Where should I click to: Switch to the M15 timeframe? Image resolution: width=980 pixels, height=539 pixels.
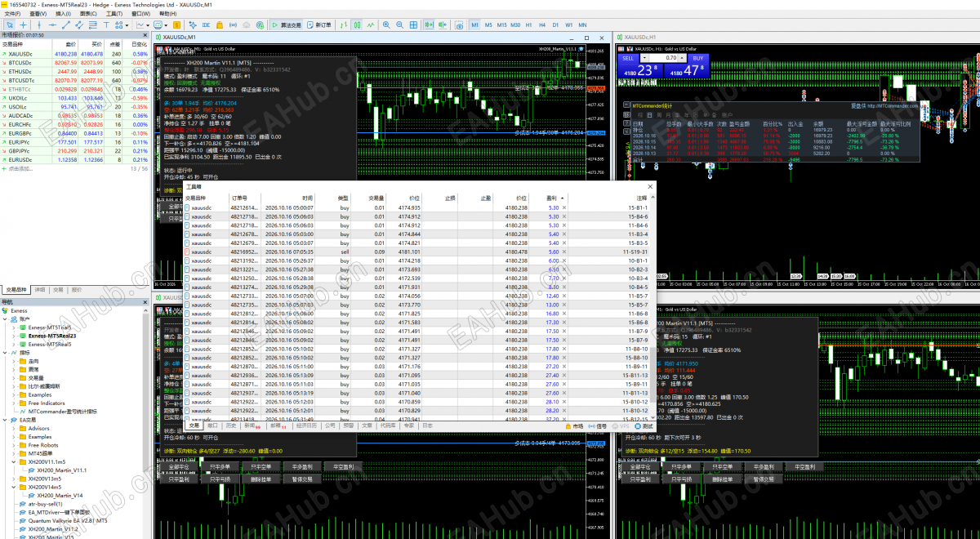pyautogui.click(x=501, y=25)
